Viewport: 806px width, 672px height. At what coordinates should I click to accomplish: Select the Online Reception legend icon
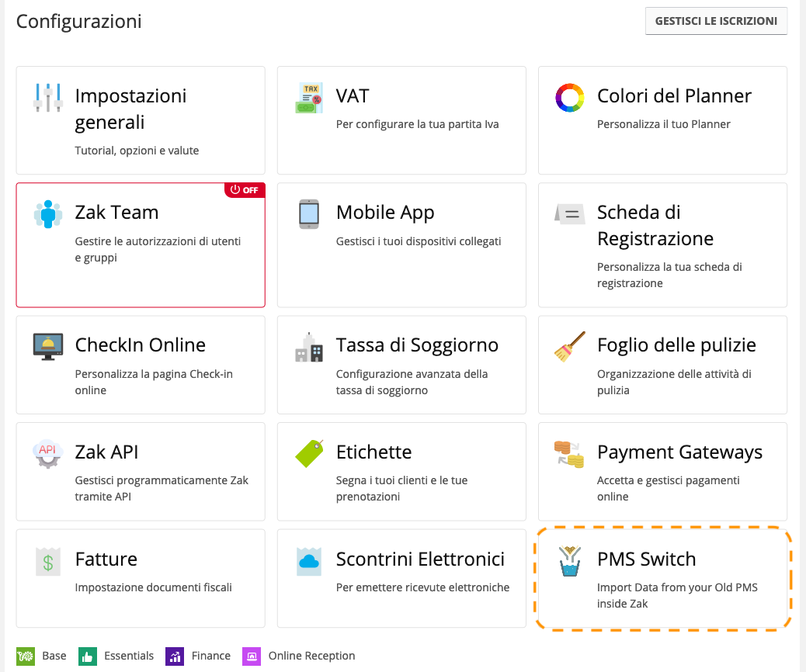pyautogui.click(x=252, y=656)
